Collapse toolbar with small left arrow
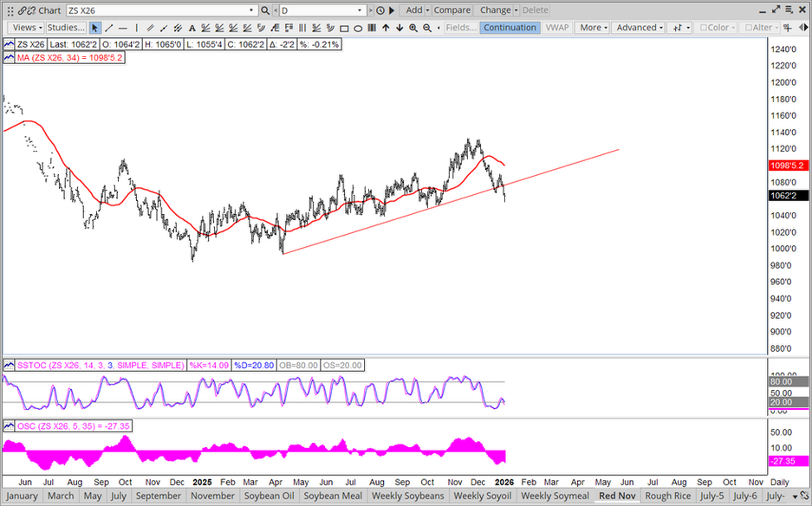 439,28
